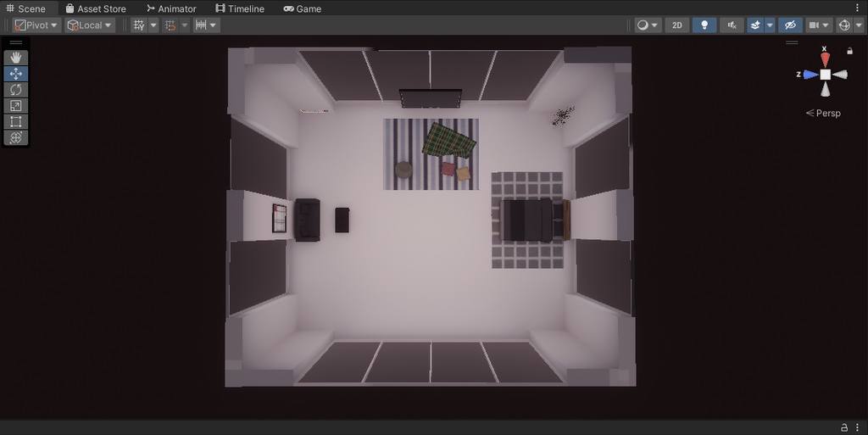Switch to the Scene tab
This screenshot has height=435, width=868.
(25, 8)
